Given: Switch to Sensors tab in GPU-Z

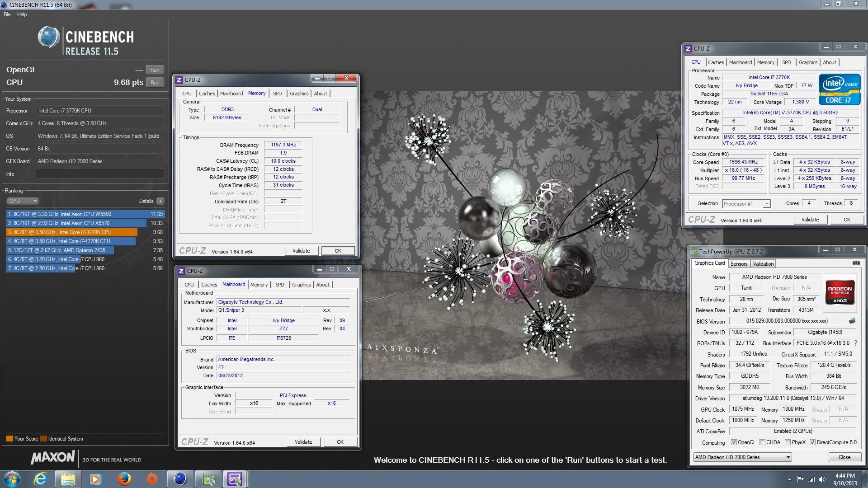Looking at the screenshot, I should click(x=739, y=264).
